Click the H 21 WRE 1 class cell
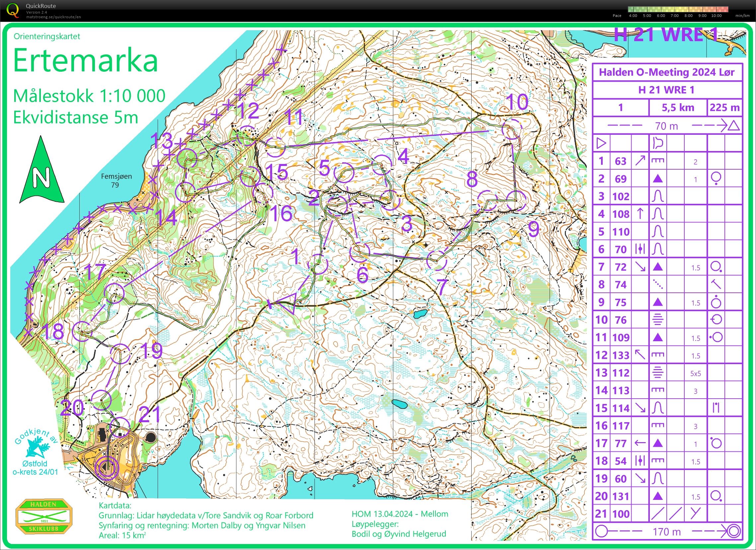Image resolution: width=756 pixels, height=550 pixels. 667,90
